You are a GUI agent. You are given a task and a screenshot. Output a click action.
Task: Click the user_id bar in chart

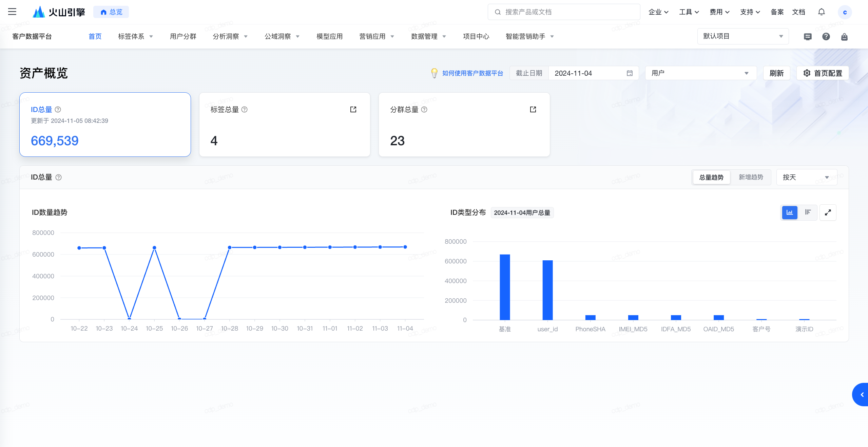pyautogui.click(x=547, y=290)
